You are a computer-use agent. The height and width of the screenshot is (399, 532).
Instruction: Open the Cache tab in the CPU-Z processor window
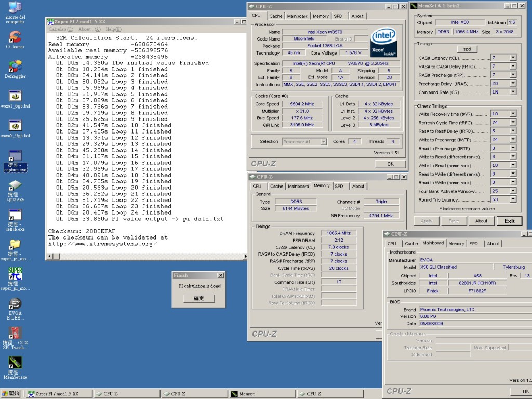coord(275,16)
